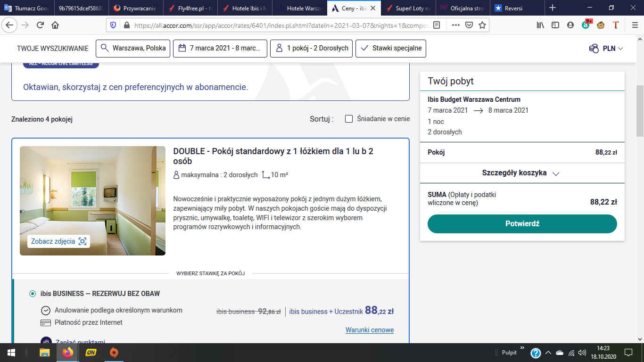The image size is (644, 362).
Task: Click the monkey extension icon
Action: coord(601,25)
